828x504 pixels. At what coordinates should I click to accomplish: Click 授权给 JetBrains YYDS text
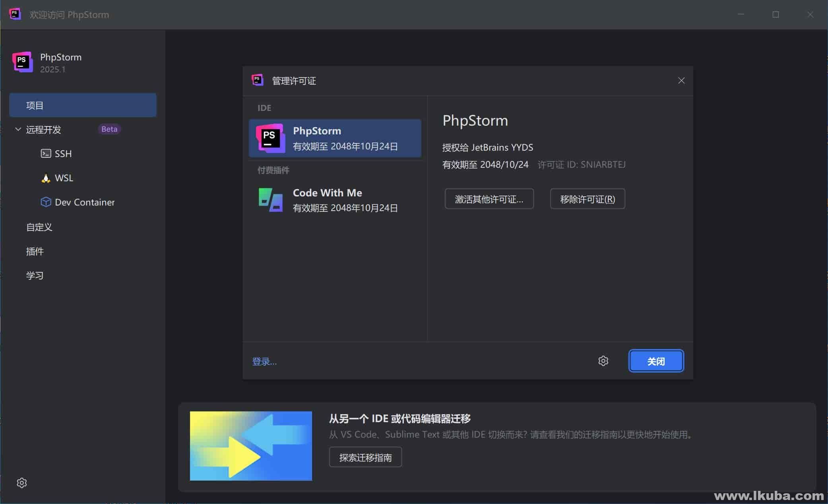[x=488, y=147]
